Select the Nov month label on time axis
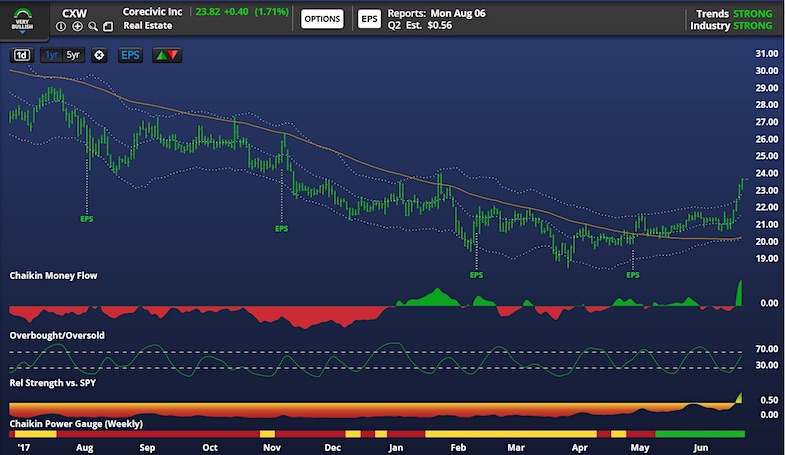Image resolution: width=785 pixels, height=455 pixels. coord(272,447)
